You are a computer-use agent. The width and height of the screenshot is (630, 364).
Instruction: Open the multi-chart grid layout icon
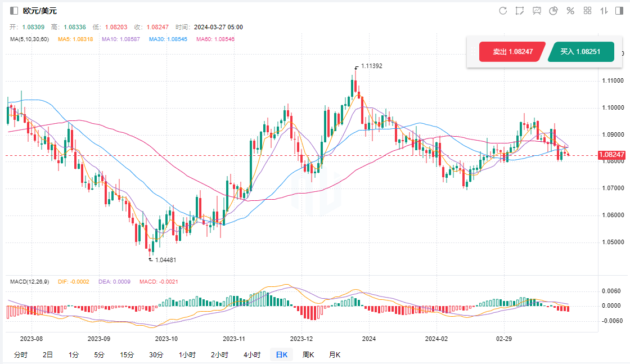tap(587, 11)
